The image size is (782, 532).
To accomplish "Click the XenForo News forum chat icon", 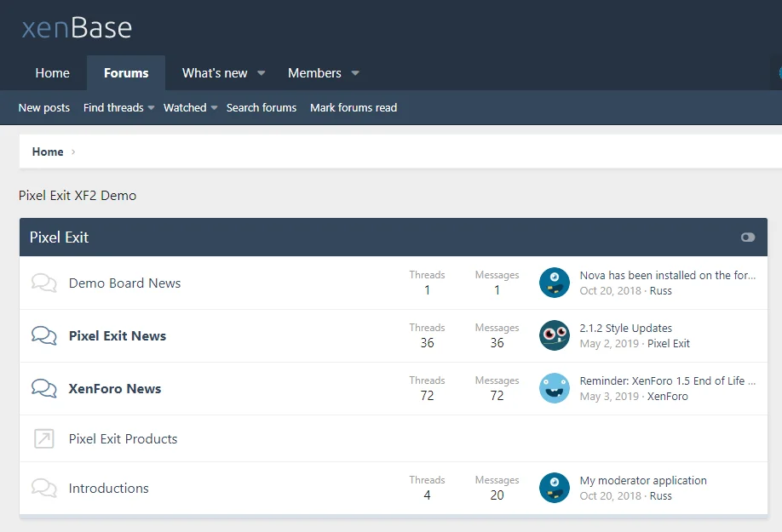I will point(43,388).
